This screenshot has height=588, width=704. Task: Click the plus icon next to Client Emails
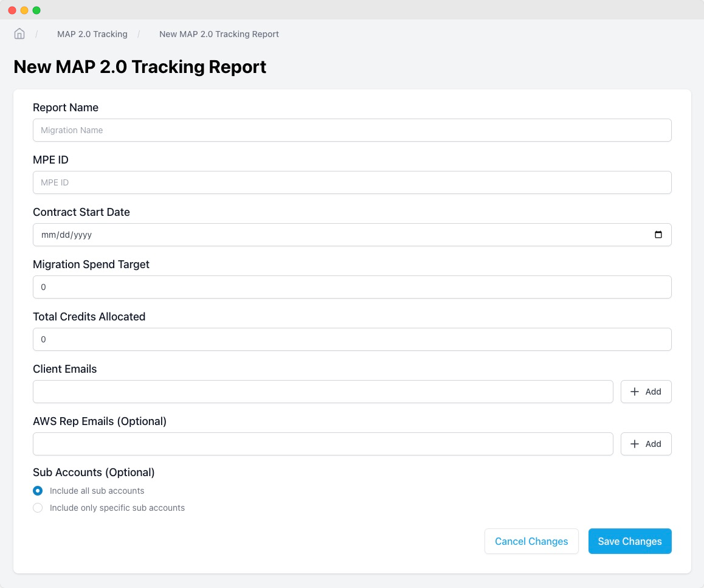coord(635,392)
